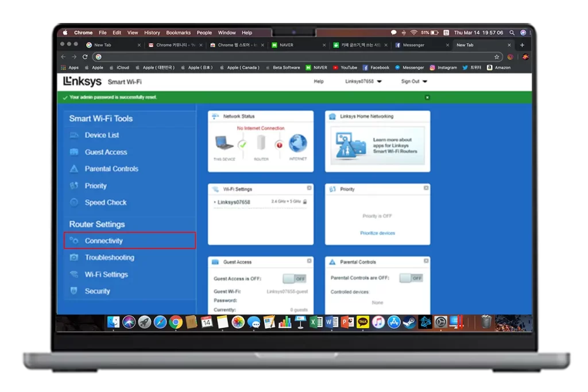
Task: Open the App Store from the Dock
Action: click(394, 323)
